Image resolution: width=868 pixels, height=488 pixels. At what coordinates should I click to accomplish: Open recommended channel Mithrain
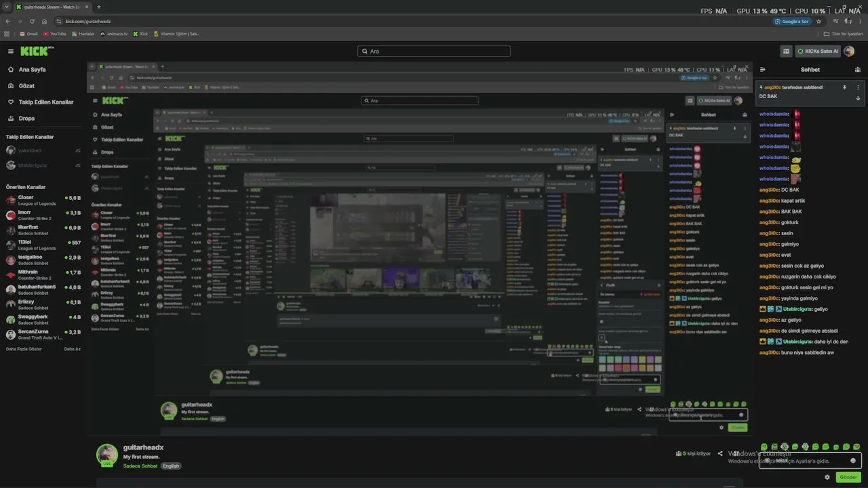point(43,274)
